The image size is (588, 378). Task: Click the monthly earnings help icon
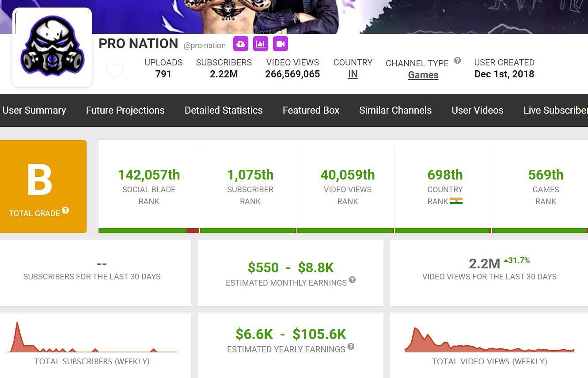tap(352, 280)
